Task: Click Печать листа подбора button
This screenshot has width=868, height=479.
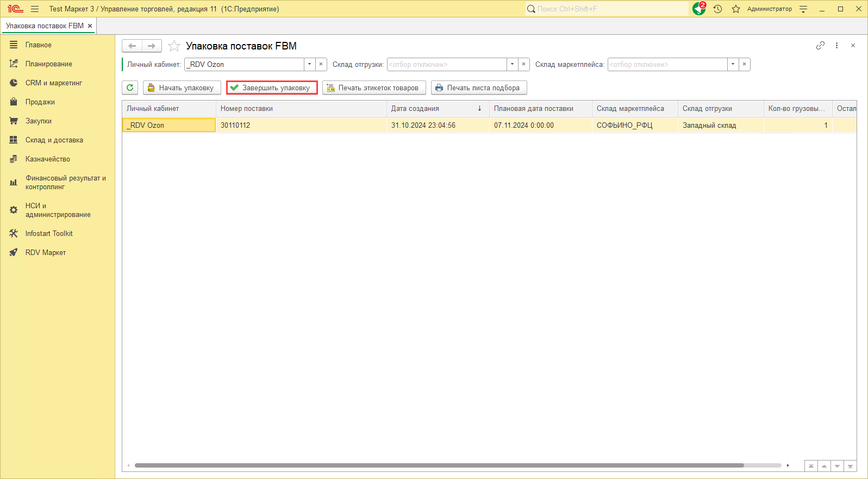Action: [479, 88]
